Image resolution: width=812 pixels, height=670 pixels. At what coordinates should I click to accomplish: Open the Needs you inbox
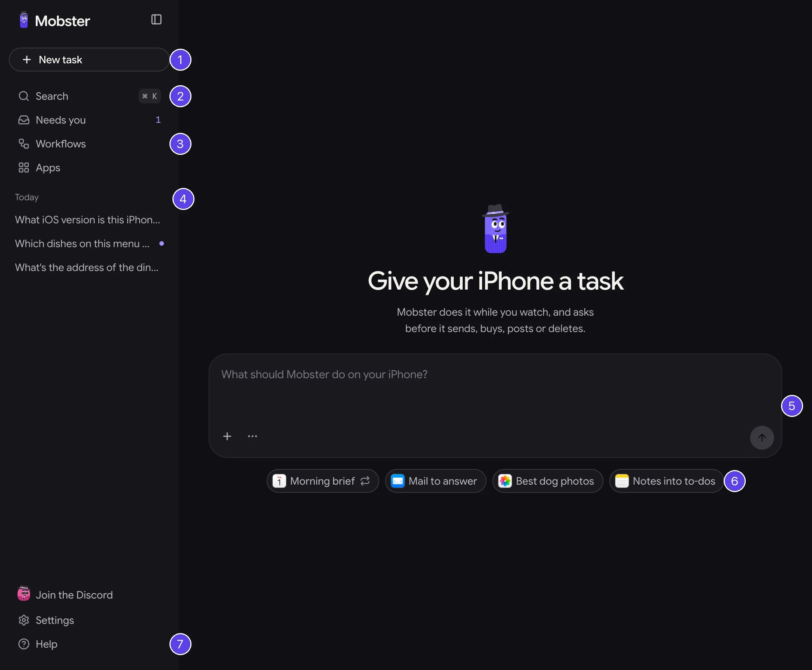tap(89, 120)
